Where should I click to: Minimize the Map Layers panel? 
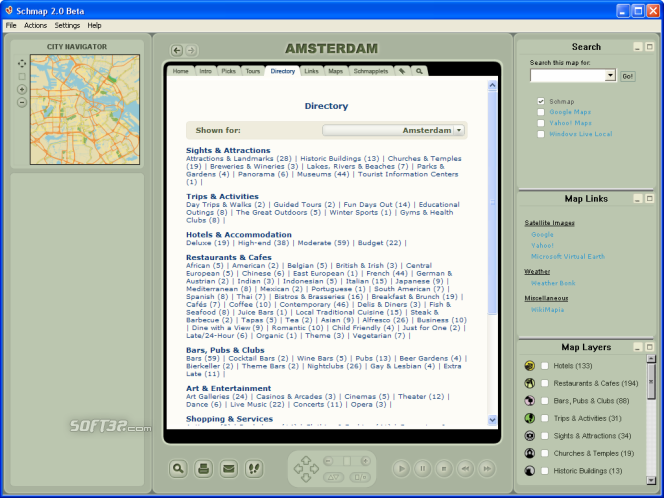pos(638,348)
